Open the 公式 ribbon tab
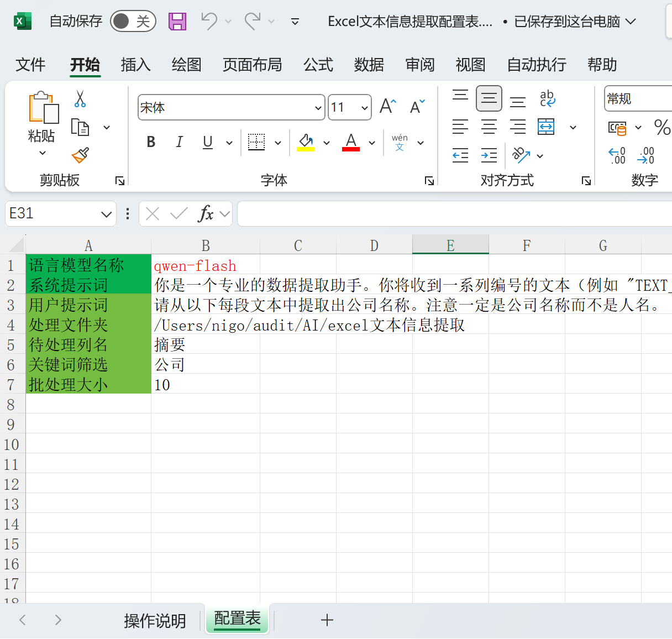 point(318,65)
